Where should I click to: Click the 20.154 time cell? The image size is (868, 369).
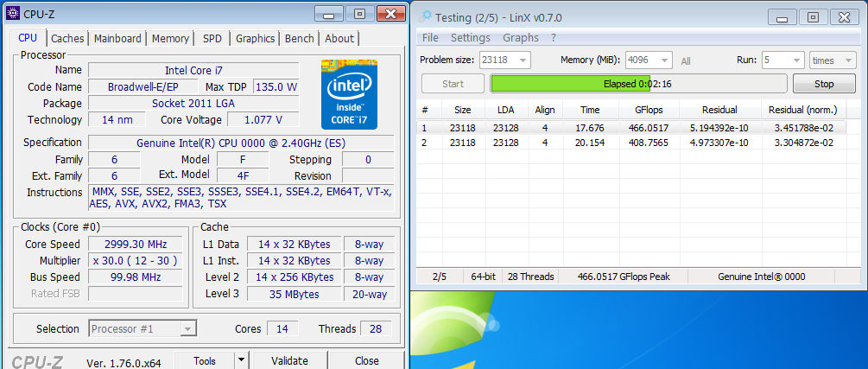(x=590, y=143)
